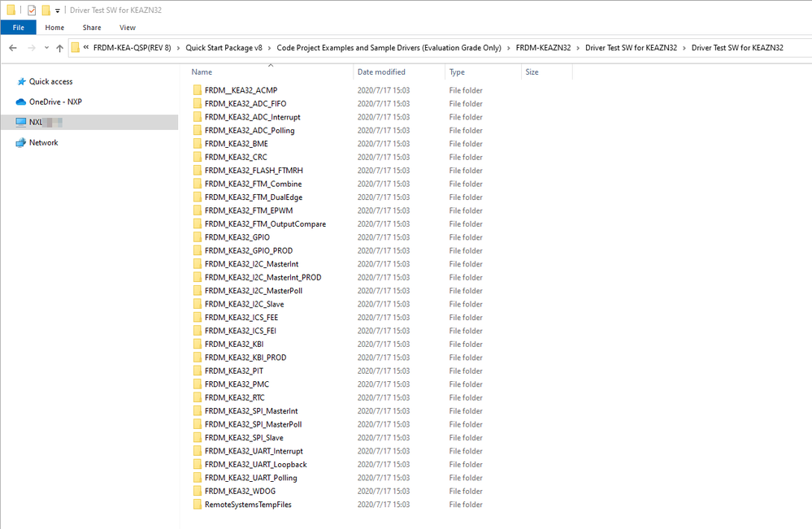
Task: Sort by Name column header
Action: (202, 72)
